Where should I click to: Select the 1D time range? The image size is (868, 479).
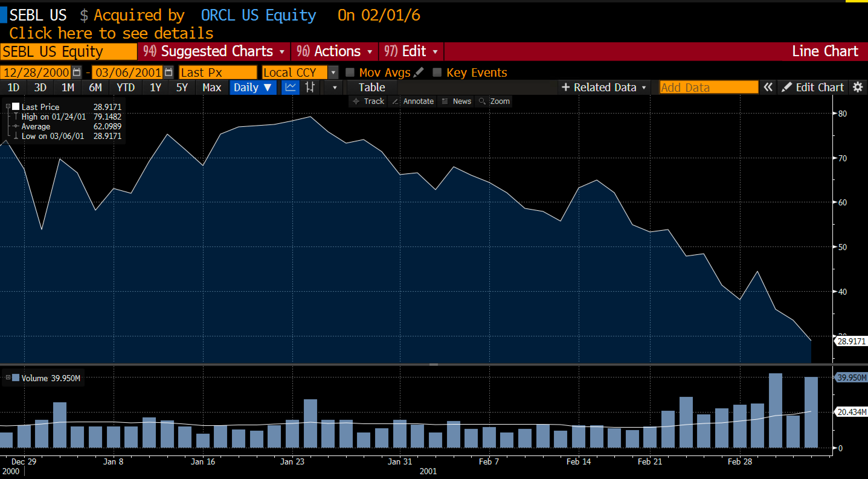point(14,88)
